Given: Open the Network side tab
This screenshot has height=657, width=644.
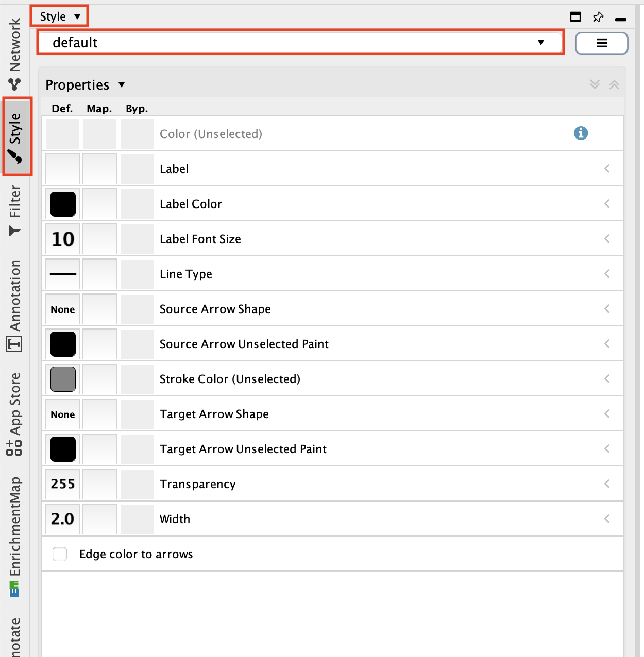Looking at the screenshot, I should coord(15,54).
